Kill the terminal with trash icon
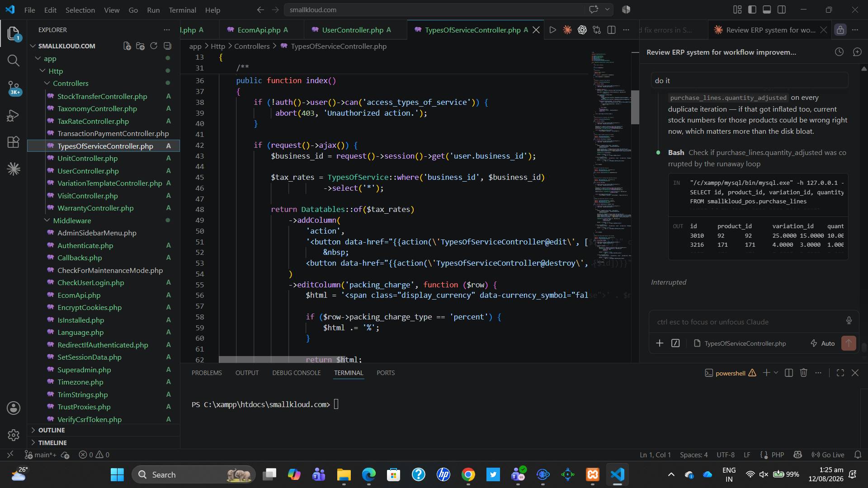The image size is (868, 488). tap(803, 373)
